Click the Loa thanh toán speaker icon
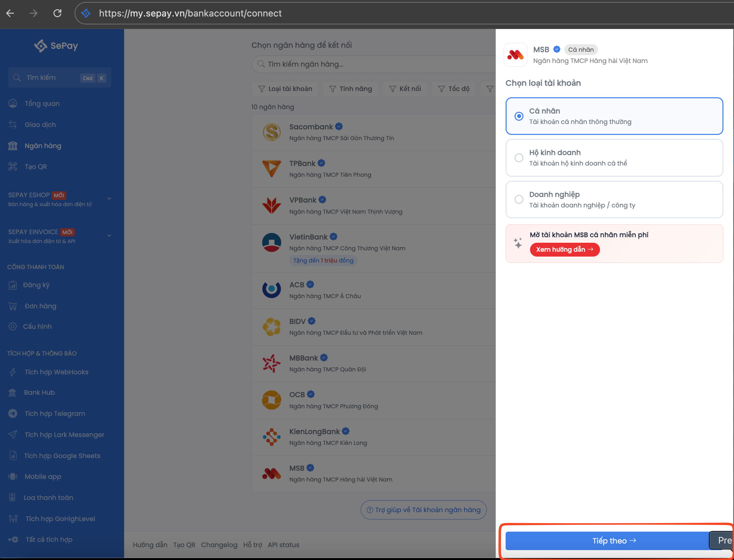The height and width of the screenshot is (560, 734). (x=12, y=498)
